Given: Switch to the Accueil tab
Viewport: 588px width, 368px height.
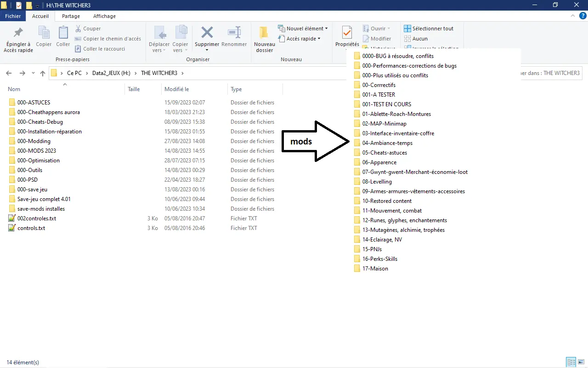Looking at the screenshot, I should 40,16.
